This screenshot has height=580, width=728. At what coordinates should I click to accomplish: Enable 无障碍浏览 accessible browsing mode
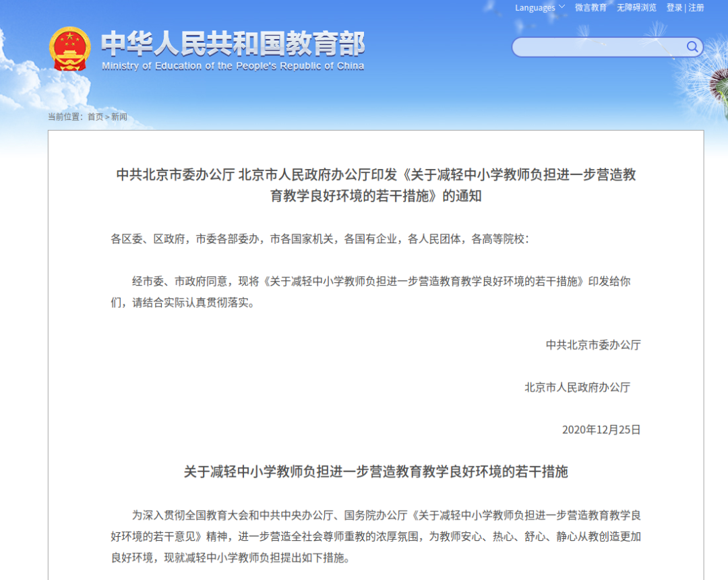click(636, 8)
